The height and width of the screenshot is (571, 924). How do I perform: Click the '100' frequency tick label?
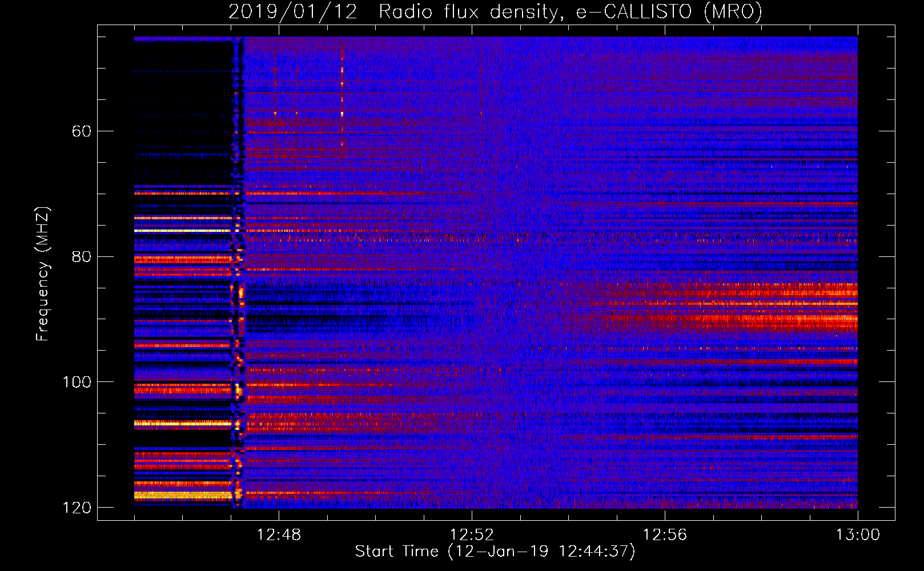click(x=77, y=382)
